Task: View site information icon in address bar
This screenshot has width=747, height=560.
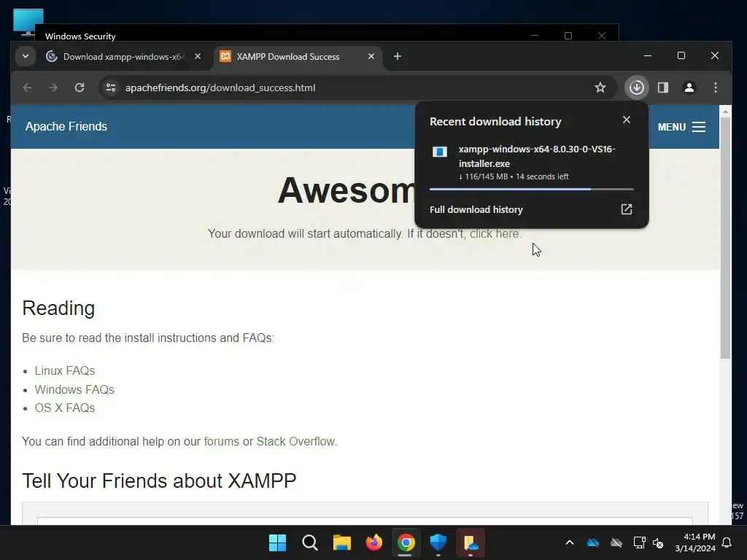Action: click(x=111, y=87)
